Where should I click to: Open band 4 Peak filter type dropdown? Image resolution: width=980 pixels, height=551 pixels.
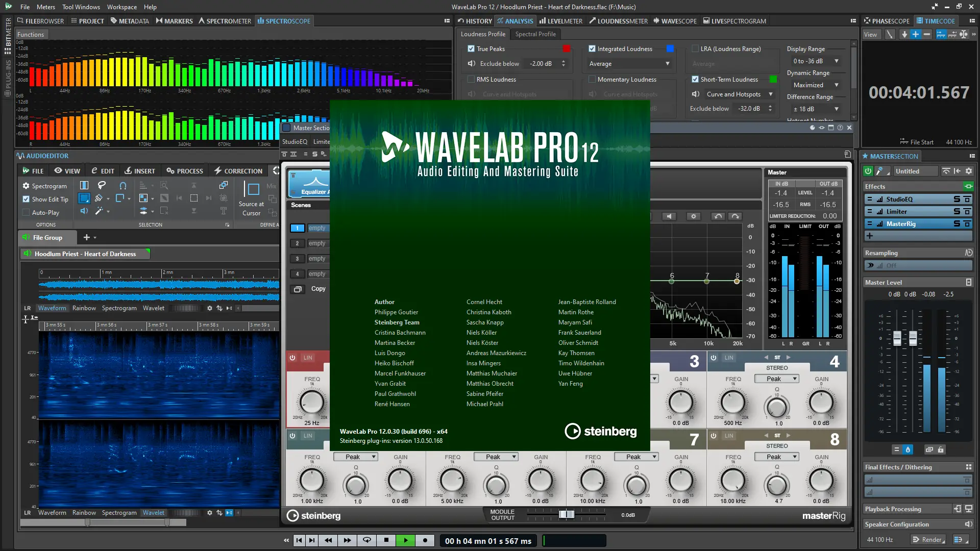(x=776, y=379)
